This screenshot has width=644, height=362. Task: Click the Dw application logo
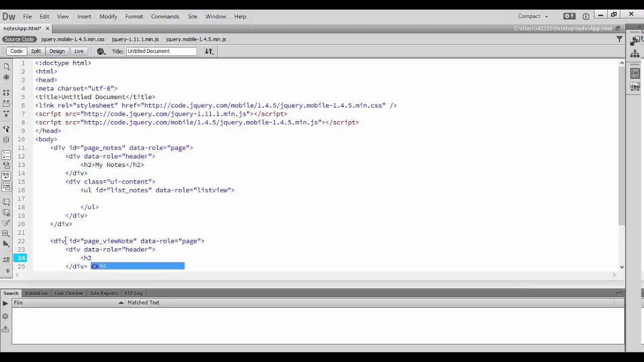coord(9,17)
